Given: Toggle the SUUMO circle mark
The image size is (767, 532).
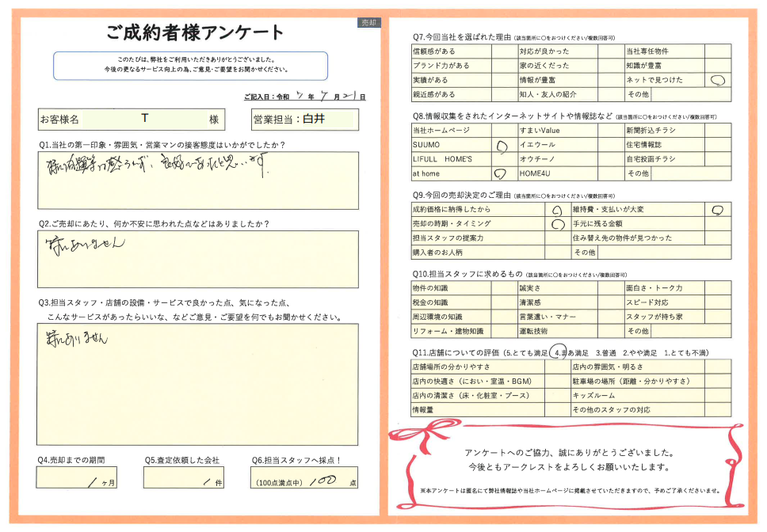Looking at the screenshot, I should click(x=501, y=146).
